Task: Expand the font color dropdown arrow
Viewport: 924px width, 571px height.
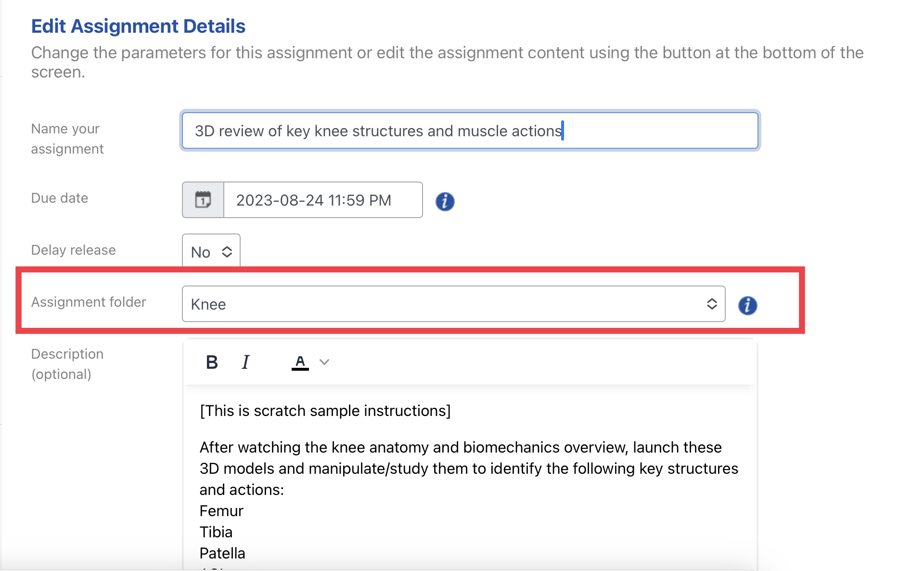Action: coord(324,362)
